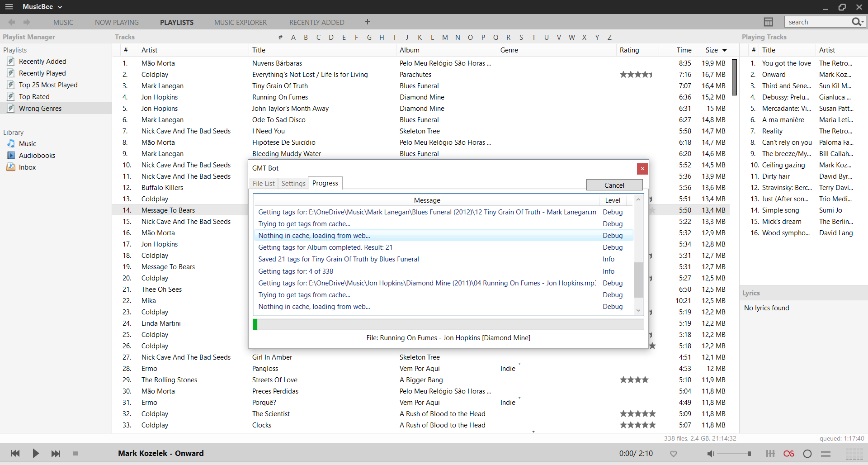Skip to the next track

coord(56,453)
